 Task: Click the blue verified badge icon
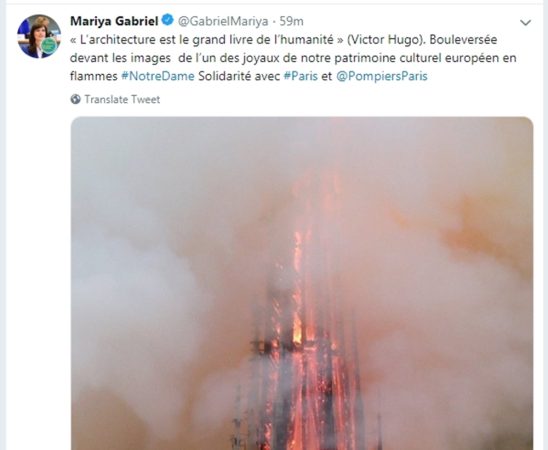[167, 20]
